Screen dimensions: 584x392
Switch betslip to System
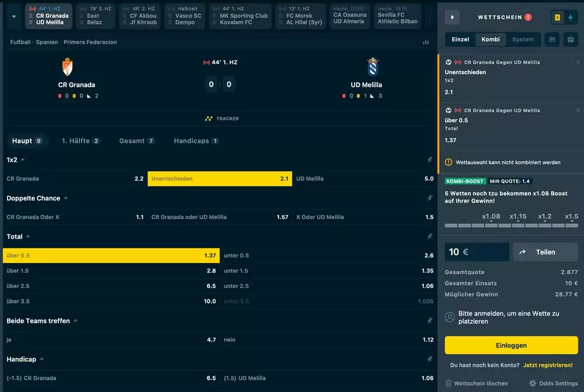click(523, 39)
